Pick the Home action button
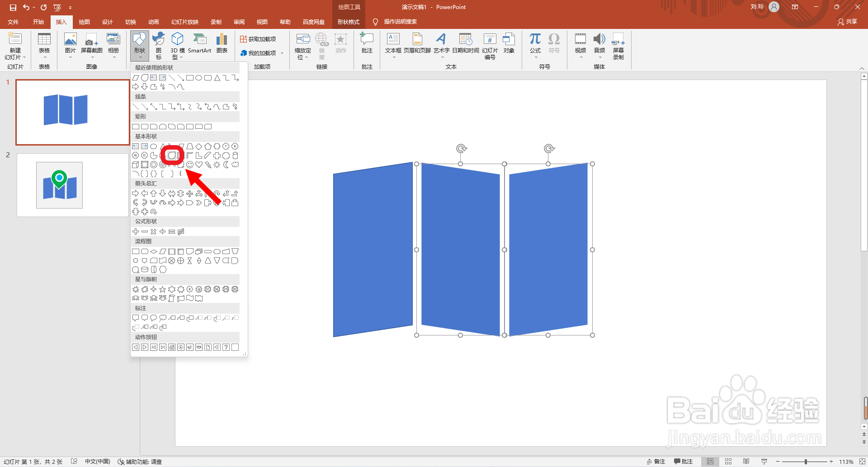 click(172, 347)
